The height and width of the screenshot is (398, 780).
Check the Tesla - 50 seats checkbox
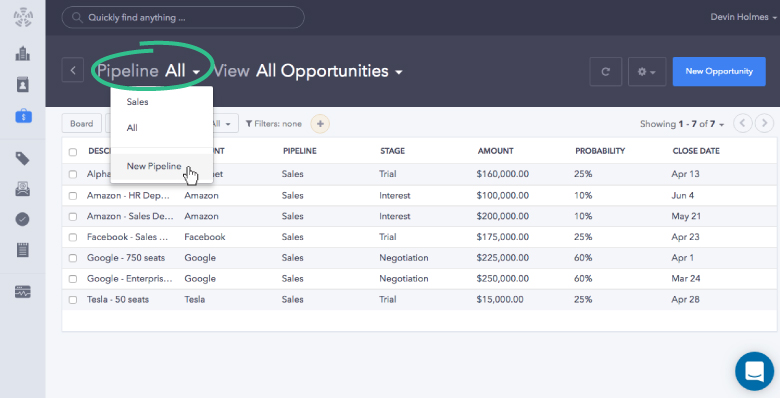coord(73,300)
